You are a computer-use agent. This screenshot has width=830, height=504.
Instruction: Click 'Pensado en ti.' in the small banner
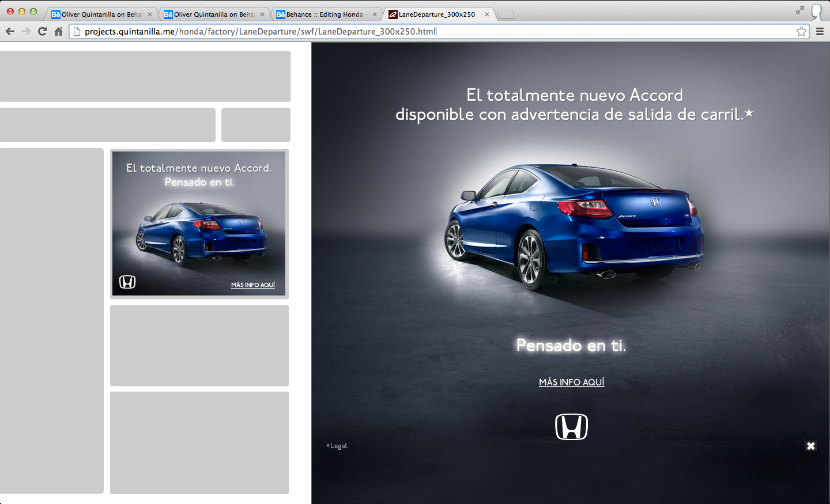pyautogui.click(x=199, y=182)
